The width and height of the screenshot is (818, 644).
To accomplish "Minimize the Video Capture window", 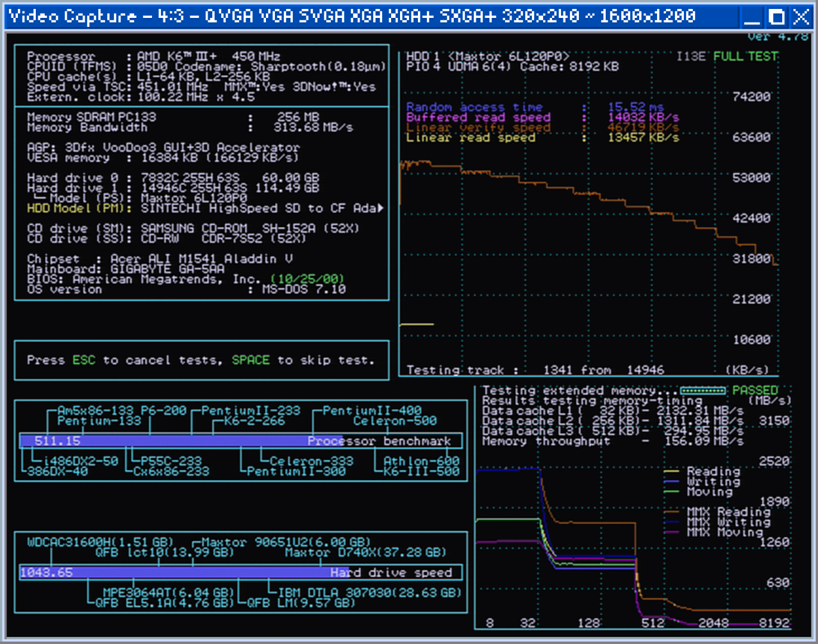I will tap(752, 17).
